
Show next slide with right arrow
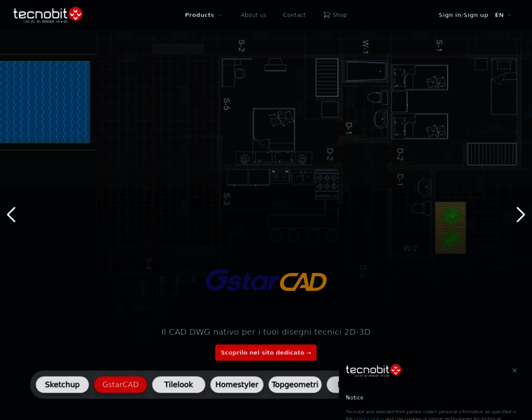tap(521, 214)
